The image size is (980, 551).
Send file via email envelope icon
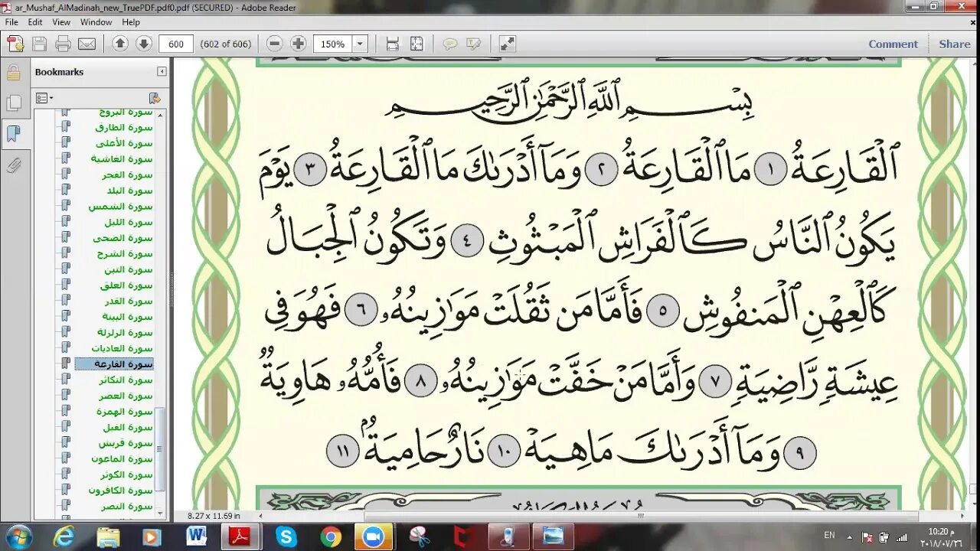coord(87,44)
